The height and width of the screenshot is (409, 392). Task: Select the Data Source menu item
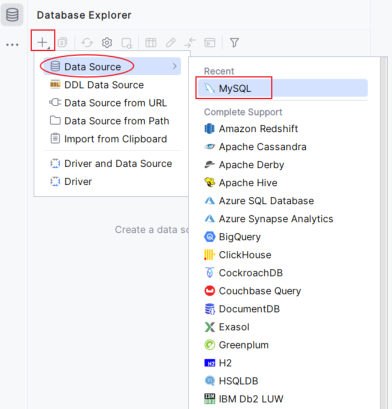[111, 66]
